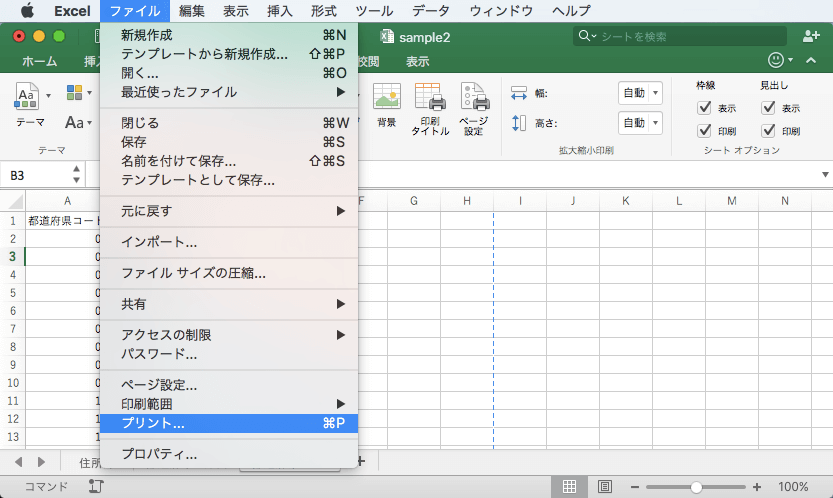Add a new sheet with the plus button
The height and width of the screenshot is (498, 833).
point(362,461)
